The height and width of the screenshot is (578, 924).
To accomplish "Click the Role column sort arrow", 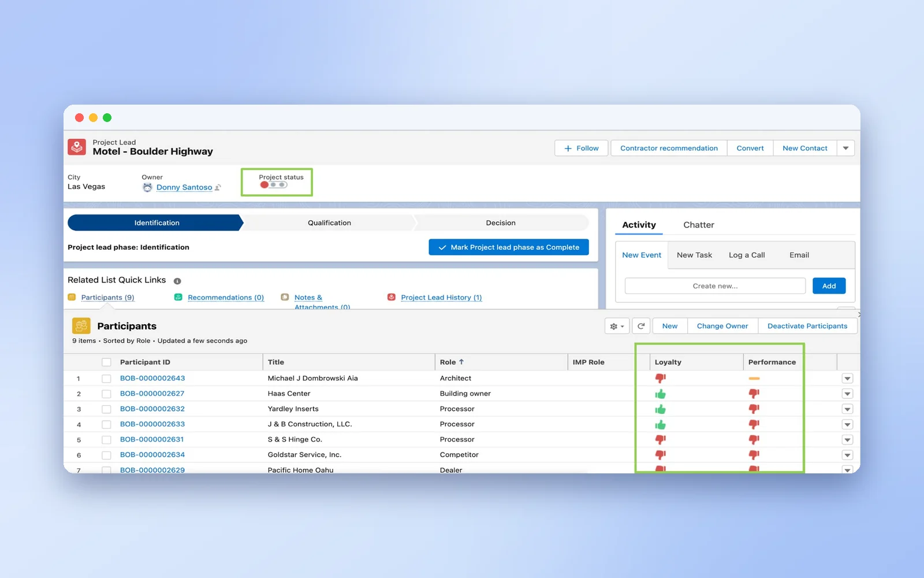I will (x=461, y=362).
